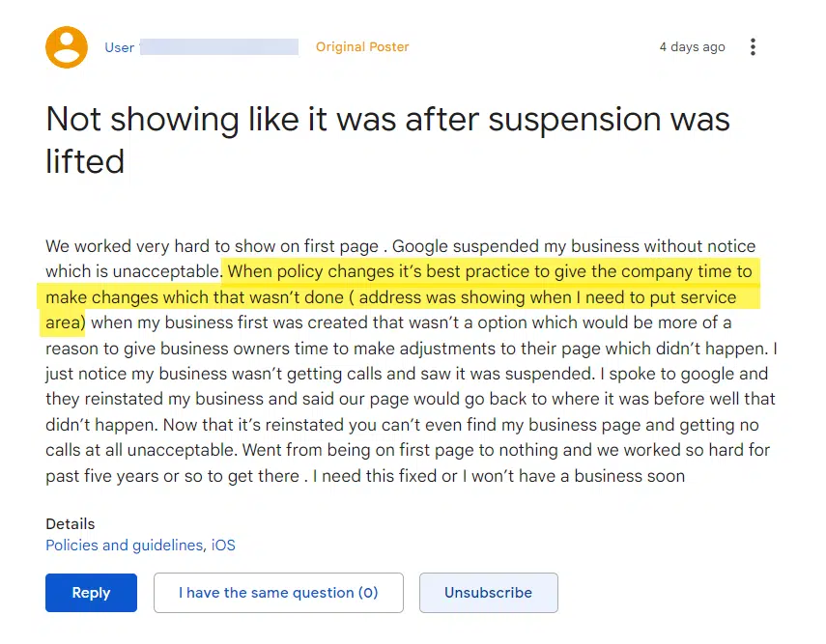Click the blurred username next to User
The height and width of the screenshot is (644, 826).
[219, 47]
